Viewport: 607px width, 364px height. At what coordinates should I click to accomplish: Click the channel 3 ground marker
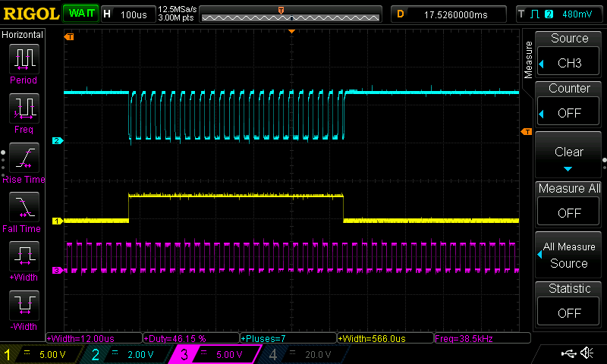coord(58,270)
